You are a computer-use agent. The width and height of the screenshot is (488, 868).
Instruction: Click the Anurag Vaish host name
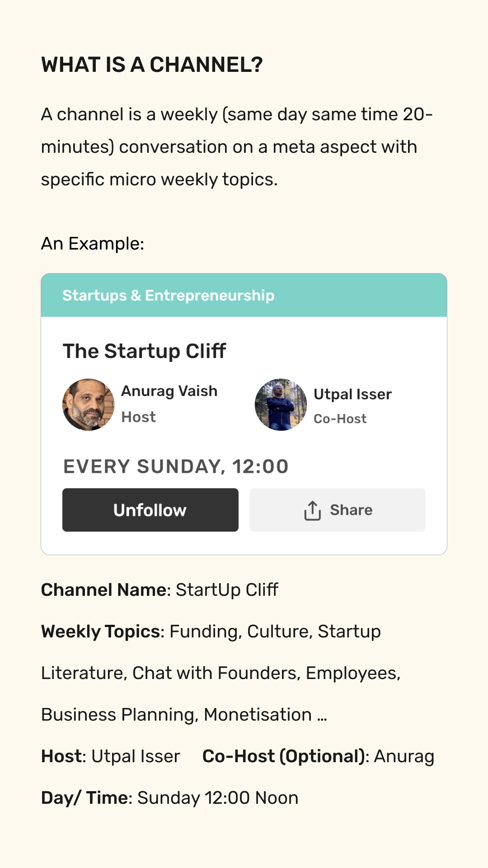[x=169, y=391]
